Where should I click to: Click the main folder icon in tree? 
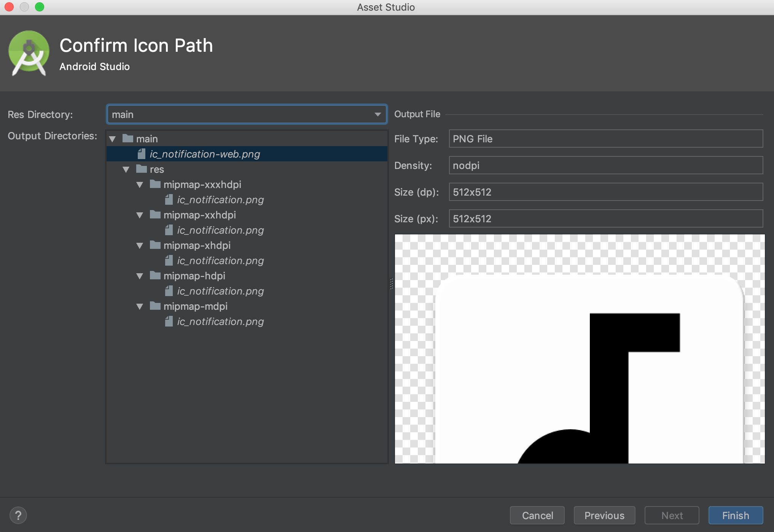[128, 139]
